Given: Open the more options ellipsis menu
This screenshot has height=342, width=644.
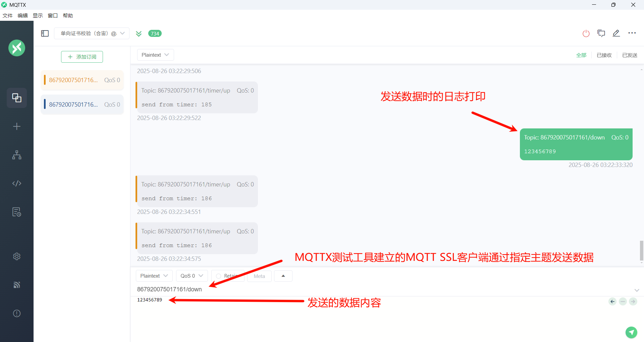Looking at the screenshot, I should tap(632, 33).
